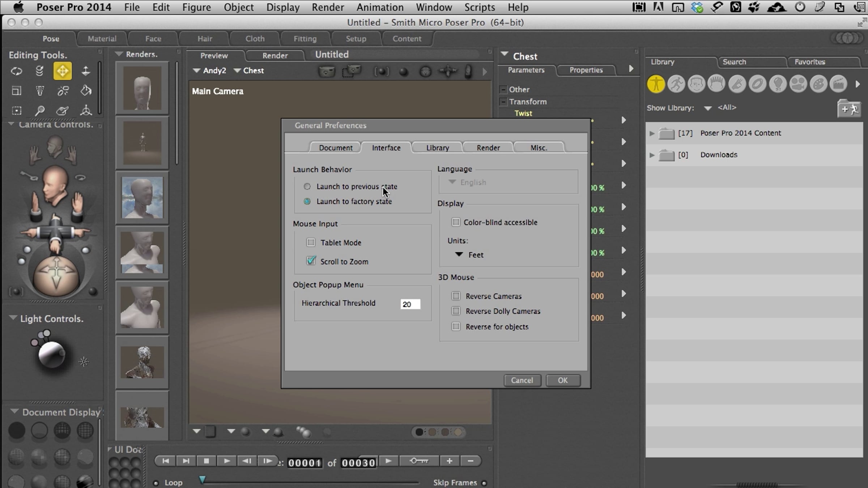Screen dimensions: 868x488
Task: Select the Rotate editing tool
Action: (16, 71)
